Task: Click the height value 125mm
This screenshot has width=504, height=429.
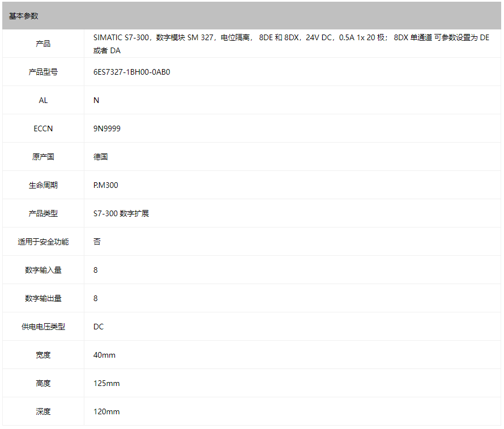Action: (x=106, y=383)
